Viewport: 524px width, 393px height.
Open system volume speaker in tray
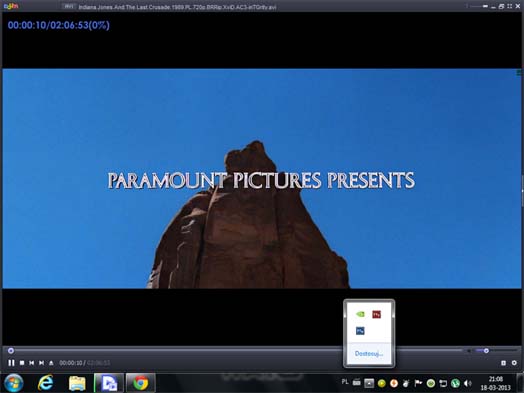click(x=468, y=383)
